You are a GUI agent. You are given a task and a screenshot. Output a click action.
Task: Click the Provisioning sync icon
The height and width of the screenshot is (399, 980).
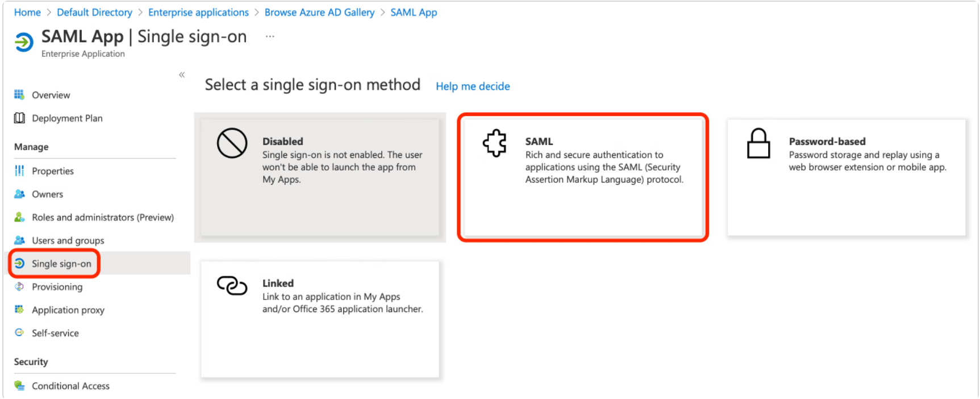pyautogui.click(x=19, y=286)
